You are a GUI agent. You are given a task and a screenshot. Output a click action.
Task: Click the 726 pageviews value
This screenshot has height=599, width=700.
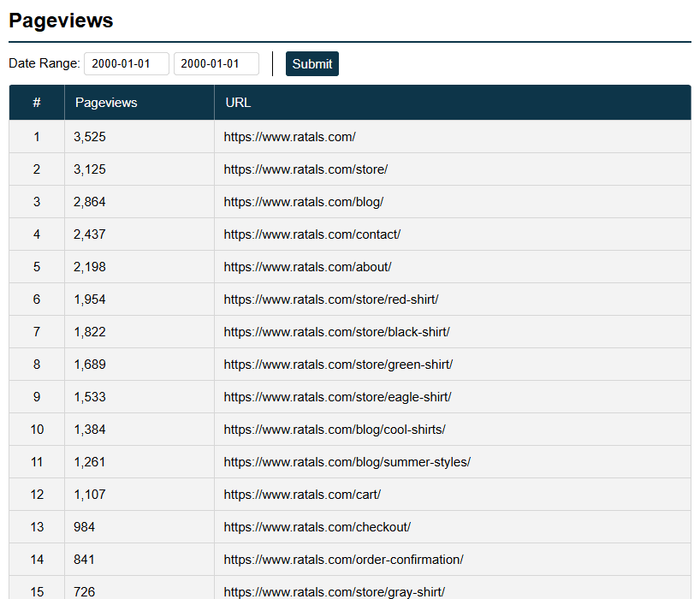click(85, 592)
